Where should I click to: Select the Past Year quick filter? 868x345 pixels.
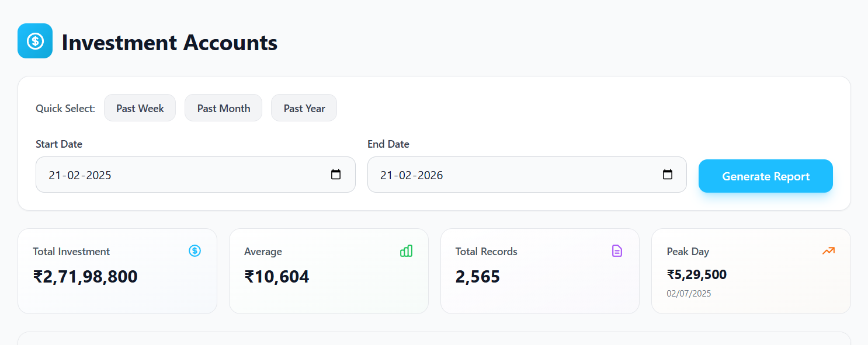pyautogui.click(x=304, y=107)
